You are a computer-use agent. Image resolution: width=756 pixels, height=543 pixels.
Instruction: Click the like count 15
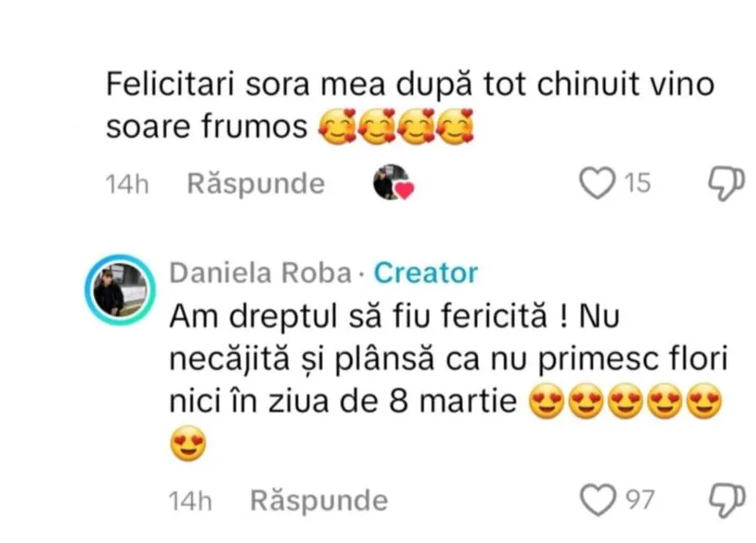tap(638, 183)
